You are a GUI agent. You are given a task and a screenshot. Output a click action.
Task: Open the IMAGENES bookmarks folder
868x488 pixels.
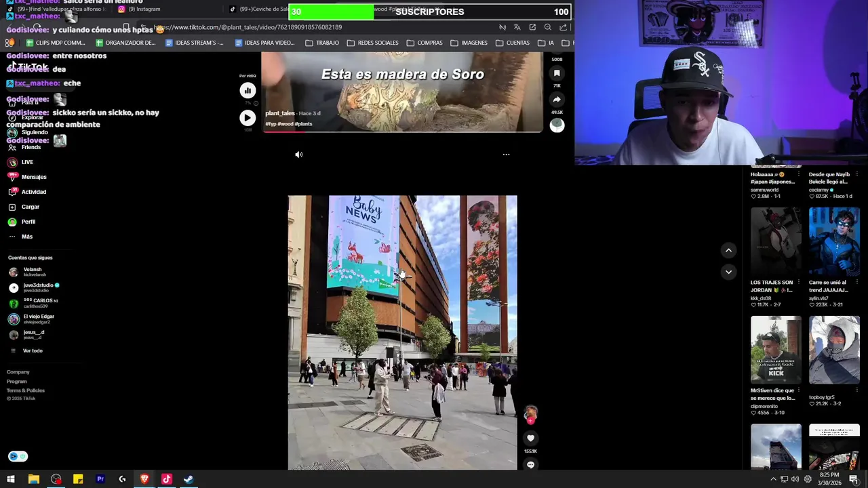click(x=469, y=43)
